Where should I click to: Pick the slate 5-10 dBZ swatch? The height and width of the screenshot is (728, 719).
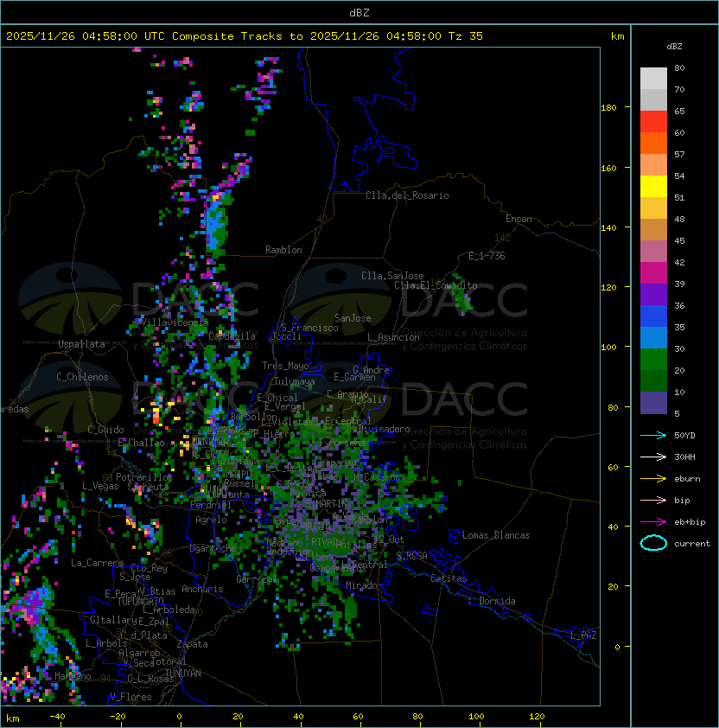(x=653, y=403)
